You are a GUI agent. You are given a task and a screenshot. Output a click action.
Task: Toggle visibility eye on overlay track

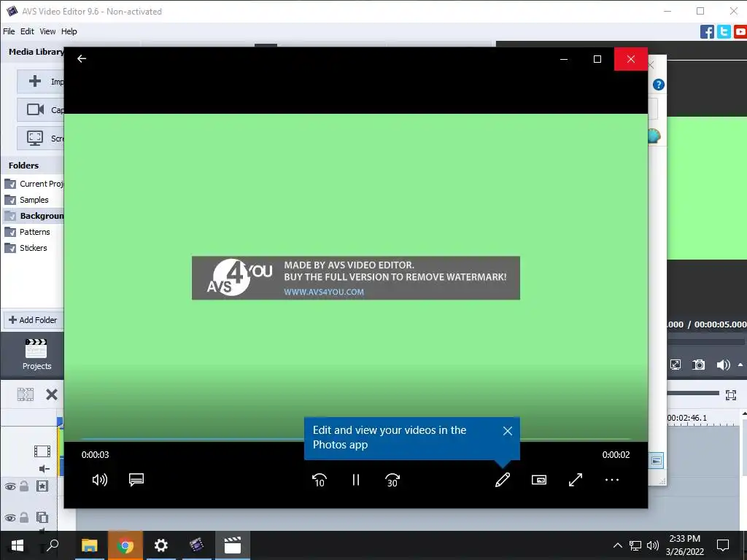[10, 518]
